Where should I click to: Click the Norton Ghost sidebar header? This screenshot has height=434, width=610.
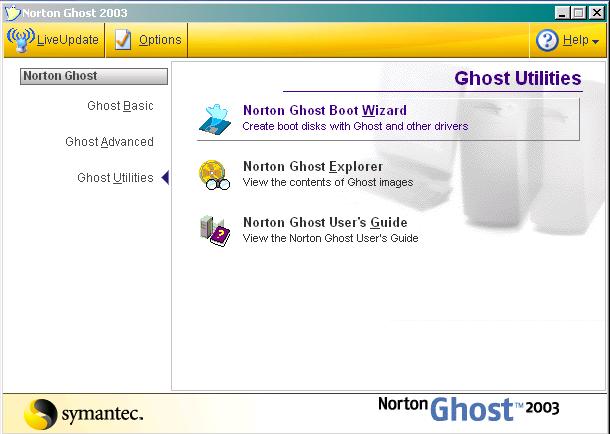(x=94, y=76)
